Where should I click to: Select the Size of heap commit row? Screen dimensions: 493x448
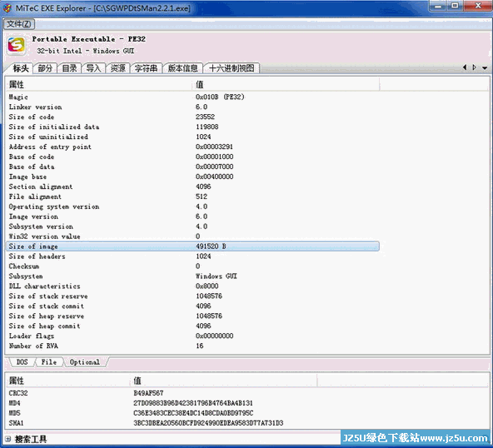192,326
